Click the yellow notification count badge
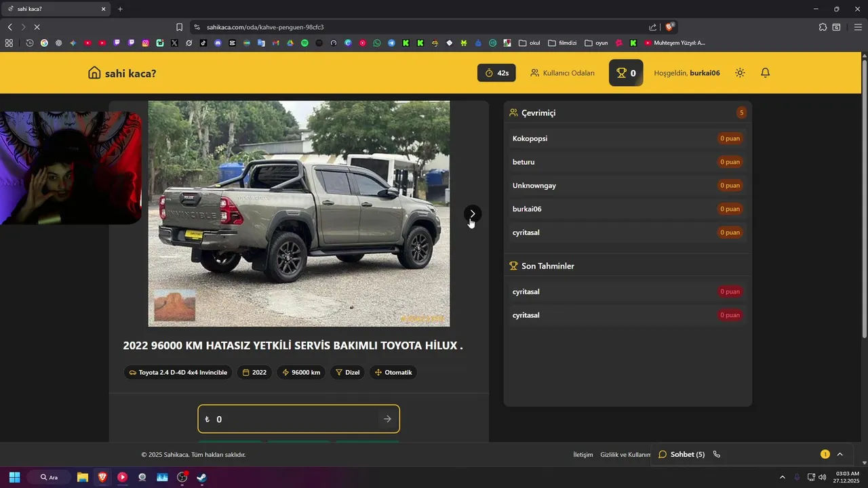The width and height of the screenshot is (868, 488). click(x=825, y=454)
